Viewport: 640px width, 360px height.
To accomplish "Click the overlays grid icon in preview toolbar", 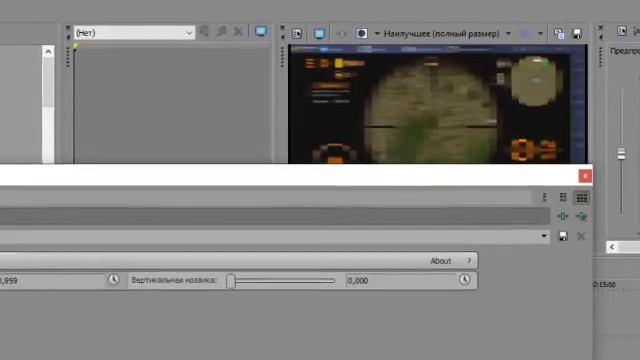I will (525, 33).
